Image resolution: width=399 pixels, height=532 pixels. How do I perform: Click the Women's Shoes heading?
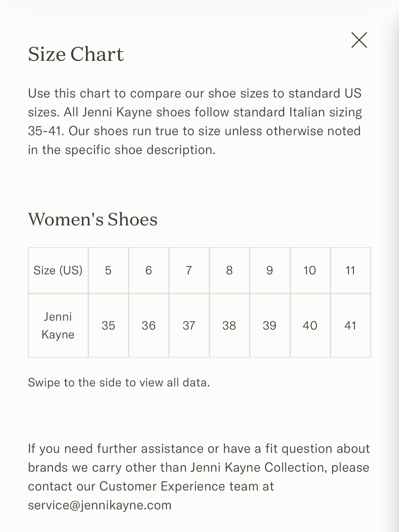click(x=93, y=220)
